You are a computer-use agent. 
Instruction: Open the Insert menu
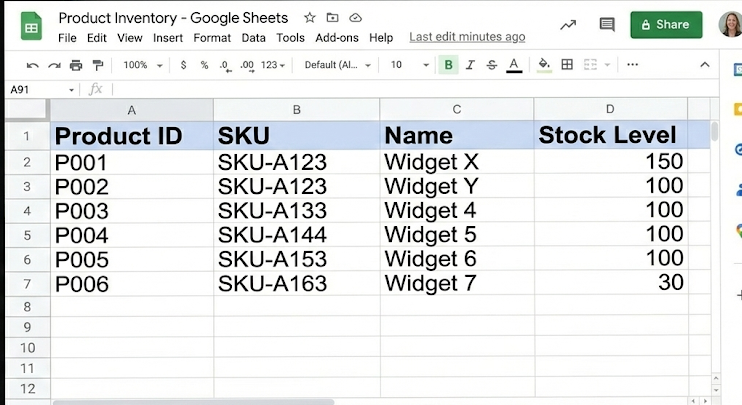pyautogui.click(x=167, y=38)
